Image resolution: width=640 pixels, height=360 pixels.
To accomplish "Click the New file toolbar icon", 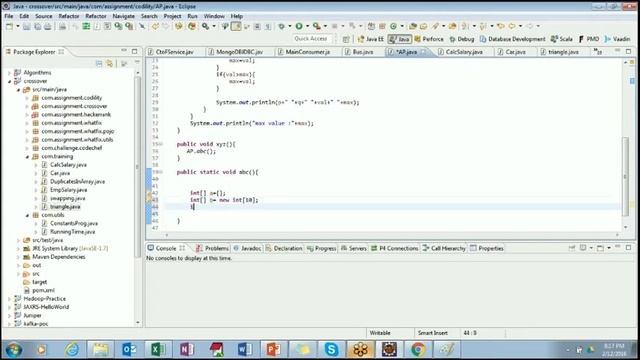I will (9, 26).
